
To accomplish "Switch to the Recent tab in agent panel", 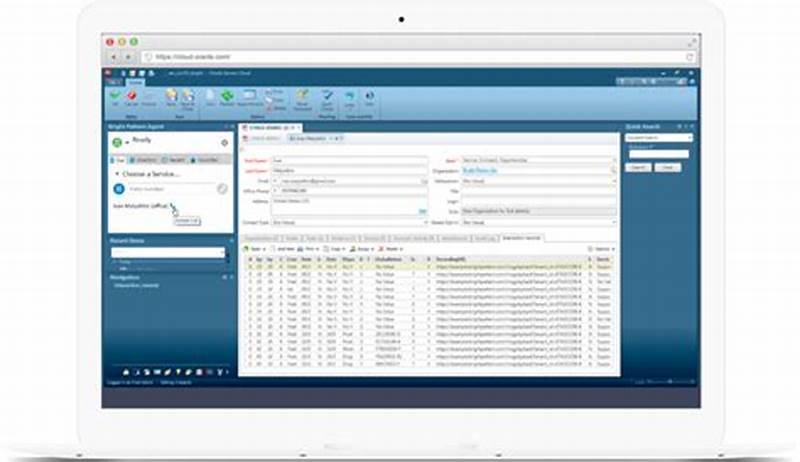I will [173, 160].
